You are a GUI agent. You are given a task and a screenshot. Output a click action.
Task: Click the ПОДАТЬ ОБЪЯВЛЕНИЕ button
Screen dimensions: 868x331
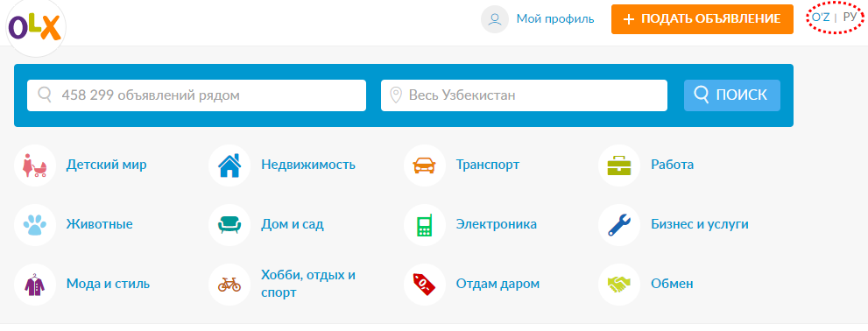pyautogui.click(x=702, y=19)
